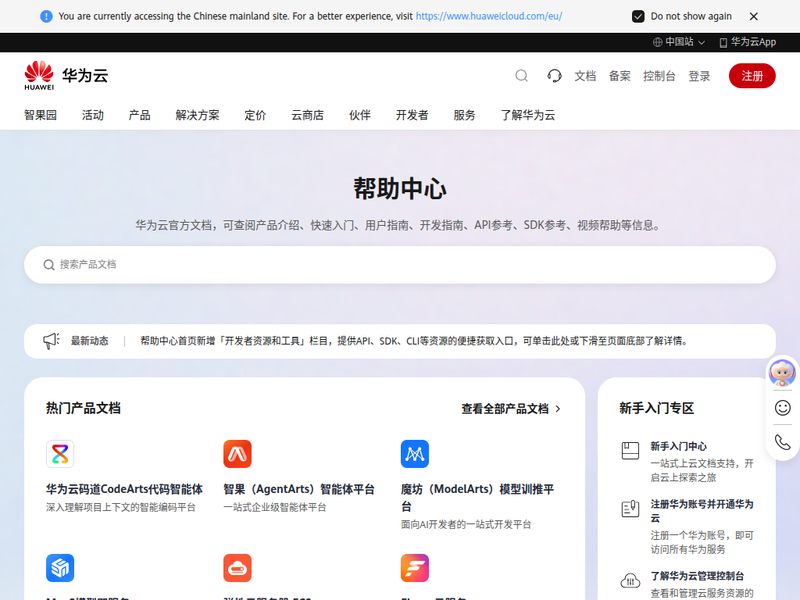
Task: Click the red 注册 register button
Action: pos(752,76)
